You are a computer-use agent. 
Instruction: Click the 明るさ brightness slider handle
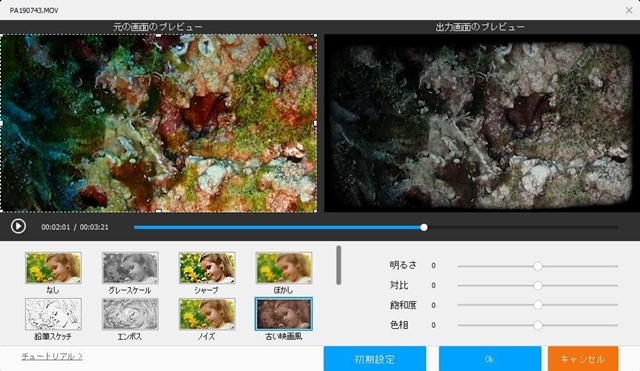click(538, 266)
